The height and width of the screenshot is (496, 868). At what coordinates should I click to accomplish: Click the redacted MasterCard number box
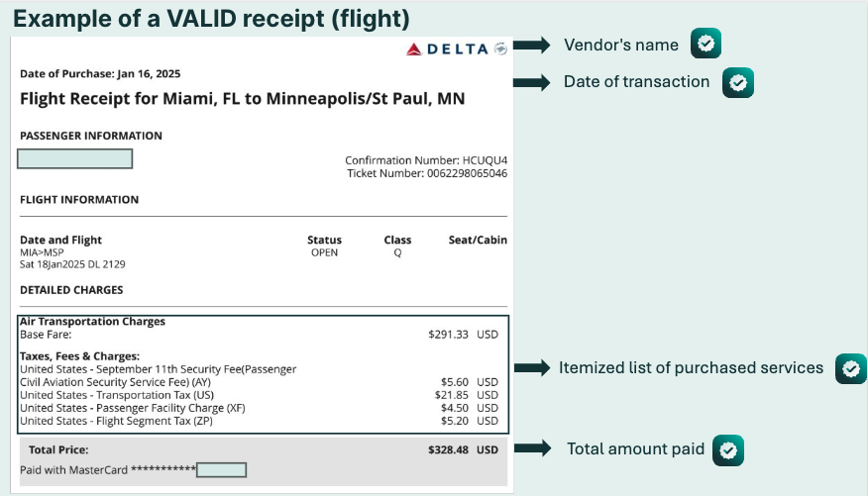pyautogui.click(x=221, y=470)
